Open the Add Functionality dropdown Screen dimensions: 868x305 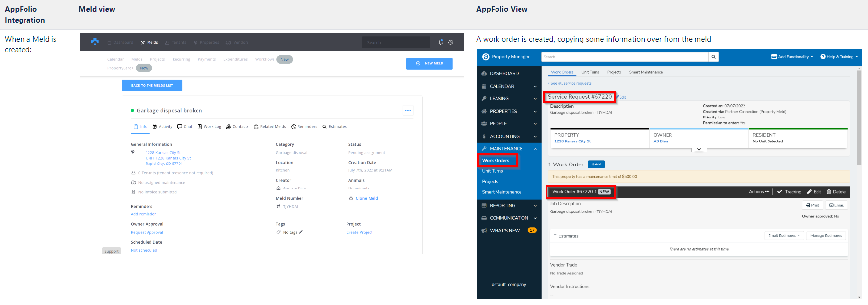coord(792,57)
